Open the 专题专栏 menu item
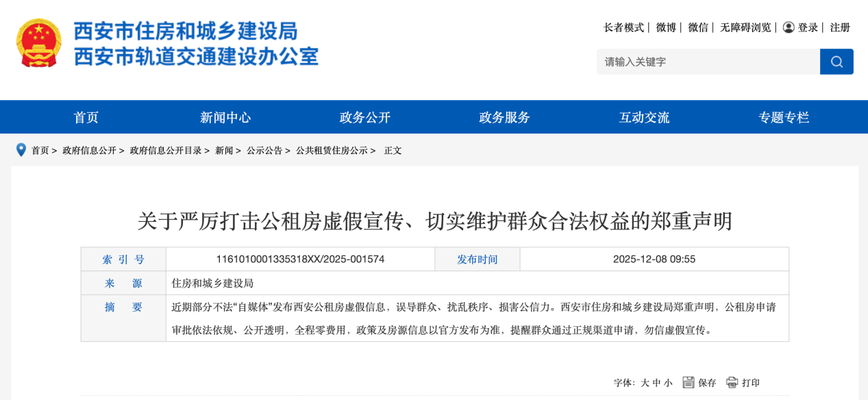 (x=784, y=117)
